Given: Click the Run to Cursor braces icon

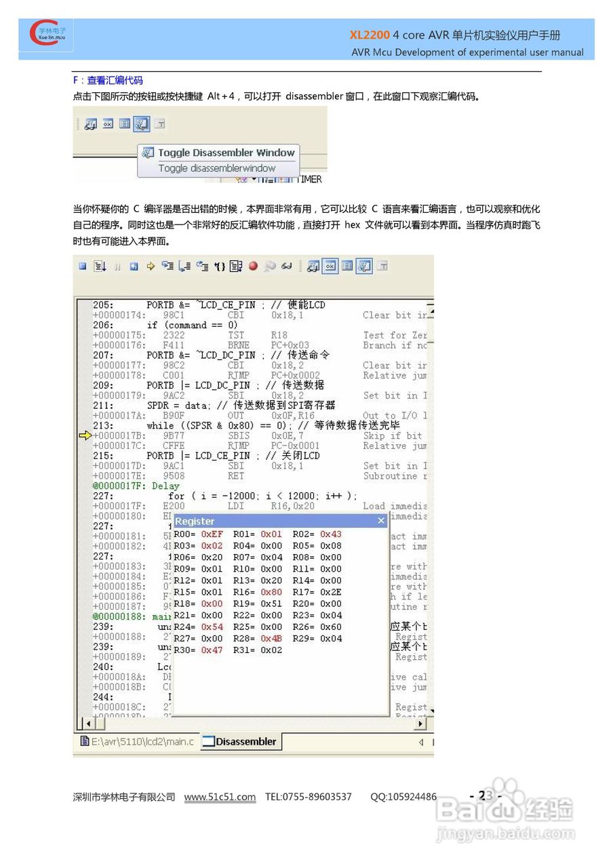Looking at the screenshot, I should (220, 267).
